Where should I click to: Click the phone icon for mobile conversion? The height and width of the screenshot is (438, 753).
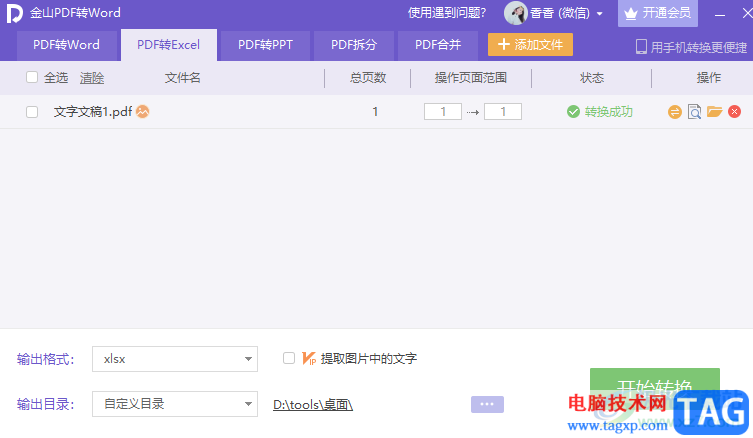click(x=641, y=47)
